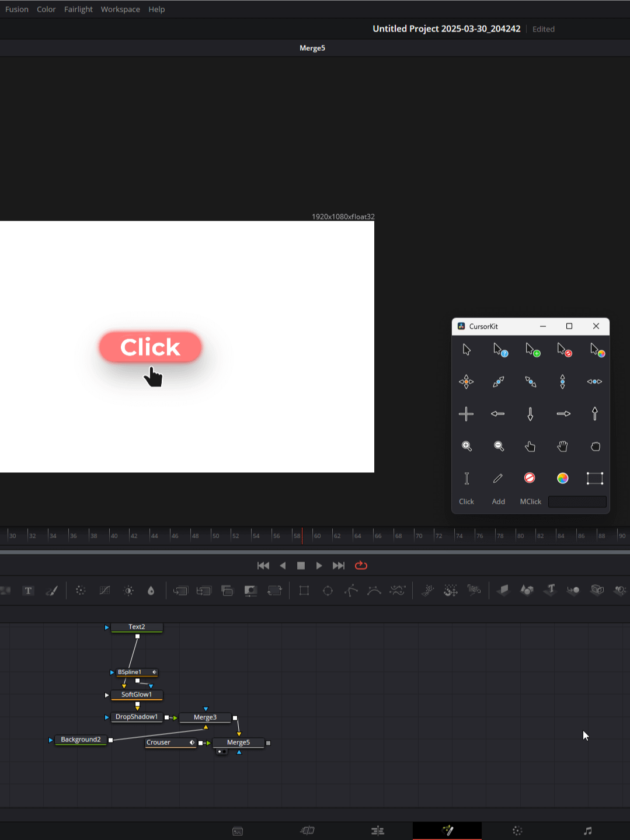This screenshot has height=840, width=630.
Task: Open the Workspace menu
Action: (x=120, y=9)
